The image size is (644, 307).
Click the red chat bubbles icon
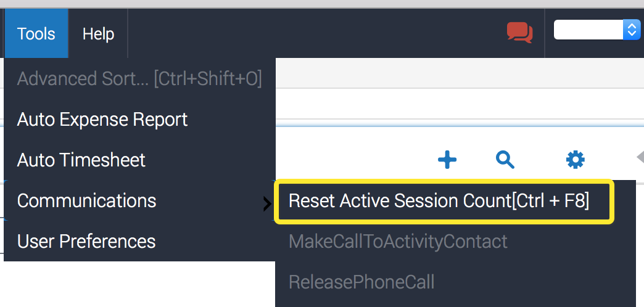point(519,32)
